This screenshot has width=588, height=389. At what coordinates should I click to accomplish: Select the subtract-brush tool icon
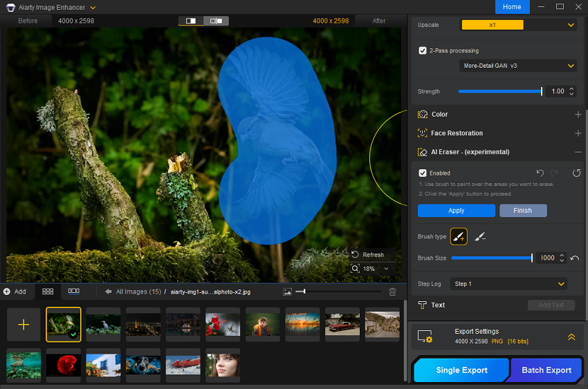(x=480, y=236)
